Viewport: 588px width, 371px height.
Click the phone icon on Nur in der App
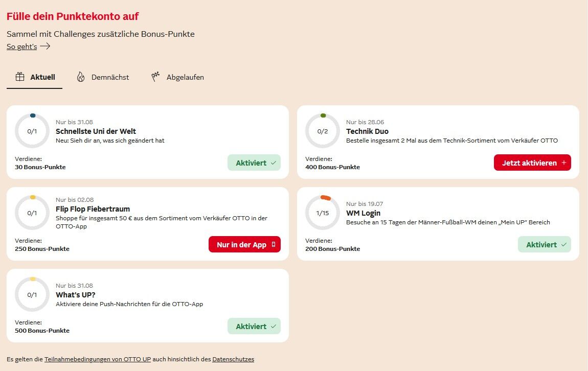click(274, 244)
